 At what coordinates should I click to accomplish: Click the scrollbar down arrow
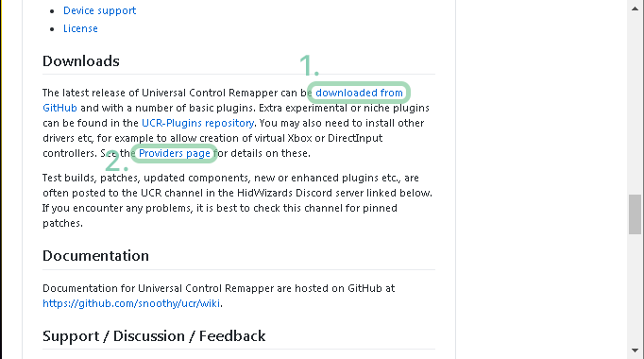pos(635,350)
